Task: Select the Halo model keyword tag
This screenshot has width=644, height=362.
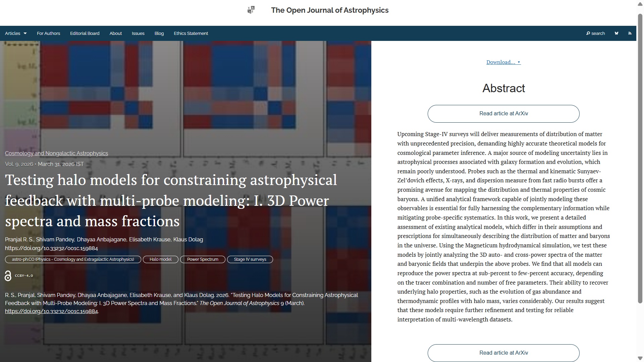Action: tap(160, 259)
